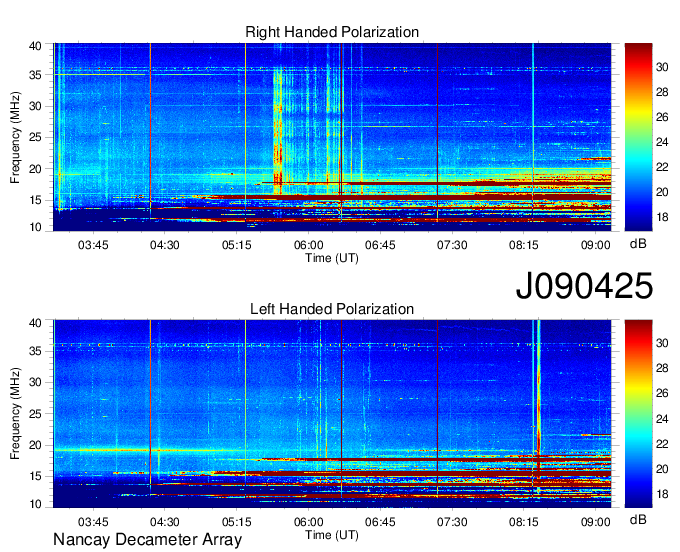The image size is (680, 552).
Task: Select the J090425 observation label
Action: click(x=584, y=286)
